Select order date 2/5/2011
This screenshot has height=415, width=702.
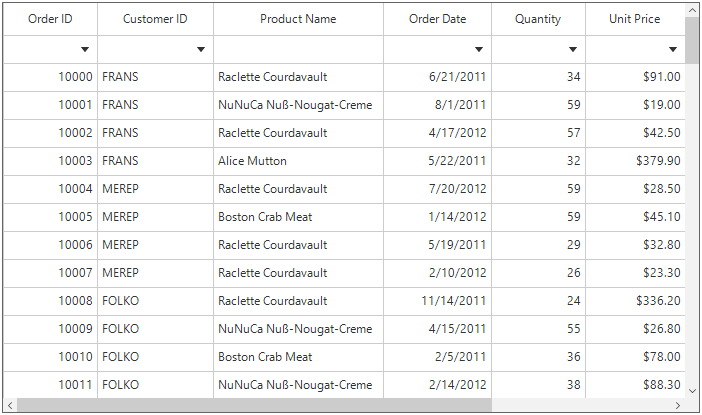[437, 357]
